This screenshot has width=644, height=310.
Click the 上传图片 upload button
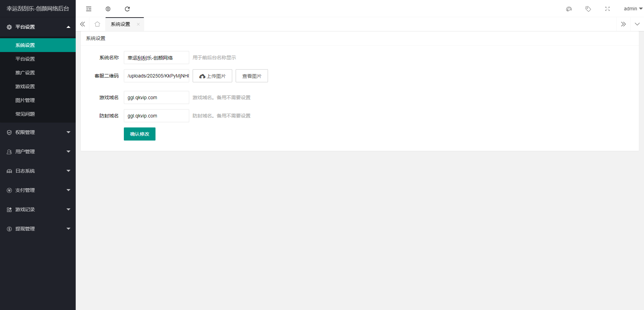point(212,76)
